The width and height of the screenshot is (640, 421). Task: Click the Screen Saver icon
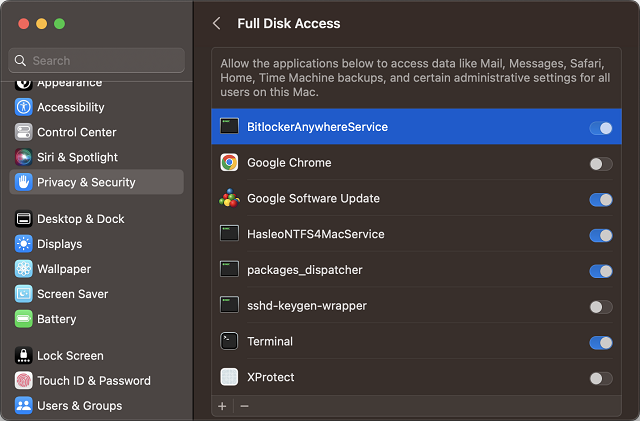[24, 294]
